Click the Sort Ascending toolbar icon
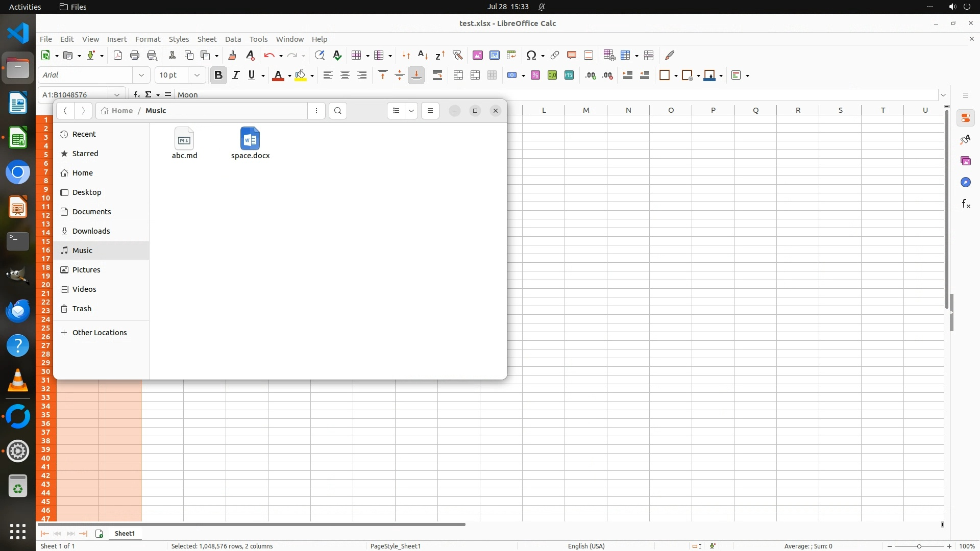This screenshot has height=551, width=980. coord(423,55)
